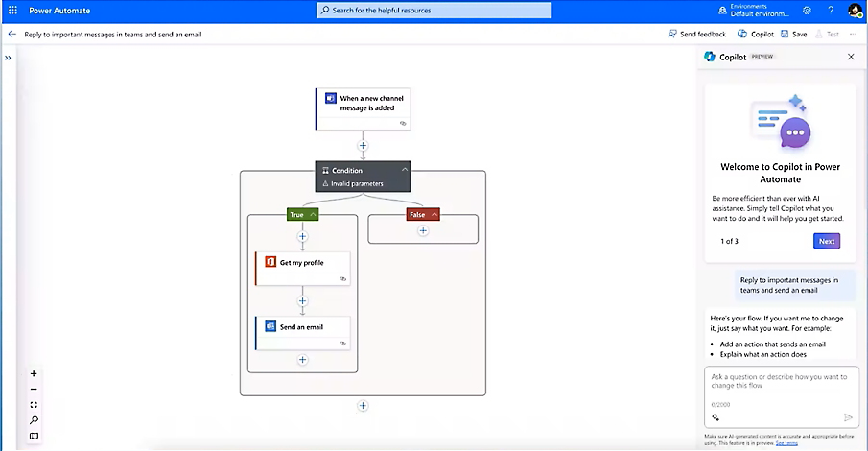Open the app launcher waffle menu

[12, 10]
